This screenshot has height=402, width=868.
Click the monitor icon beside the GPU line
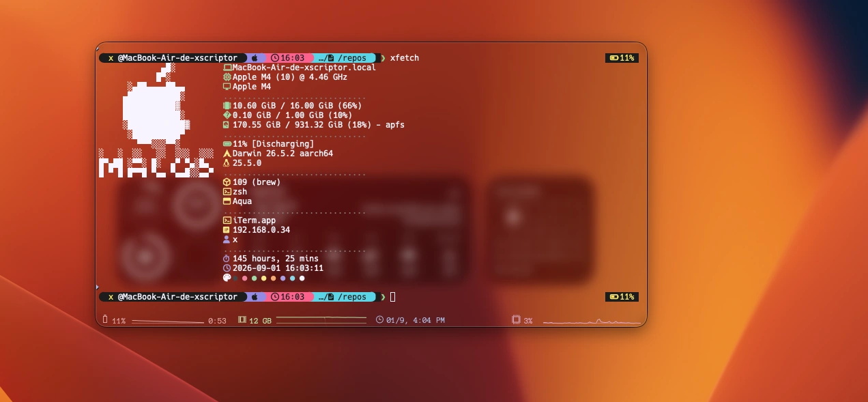pyautogui.click(x=227, y=87)
